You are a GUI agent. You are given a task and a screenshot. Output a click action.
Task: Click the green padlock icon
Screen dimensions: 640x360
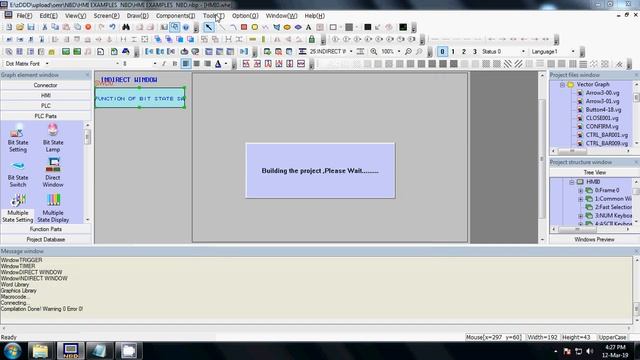coord(312,39)
